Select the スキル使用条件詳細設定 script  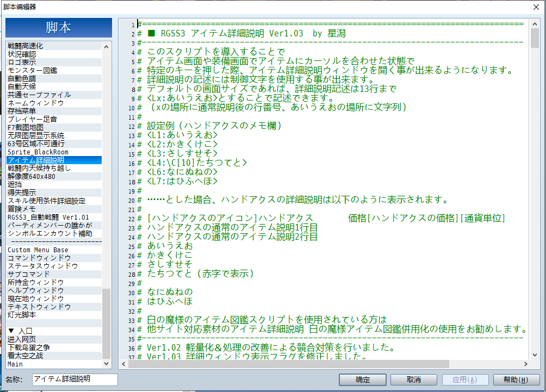tap(54, 201)
